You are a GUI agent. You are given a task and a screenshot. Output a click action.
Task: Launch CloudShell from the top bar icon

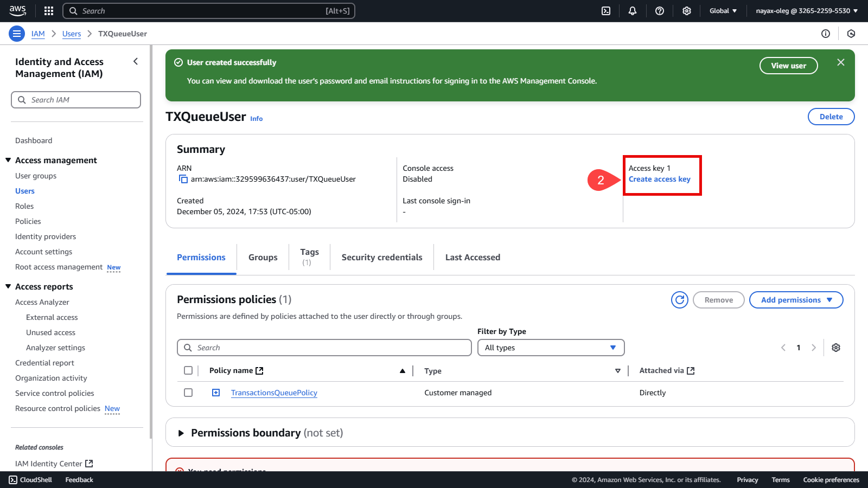606,11
